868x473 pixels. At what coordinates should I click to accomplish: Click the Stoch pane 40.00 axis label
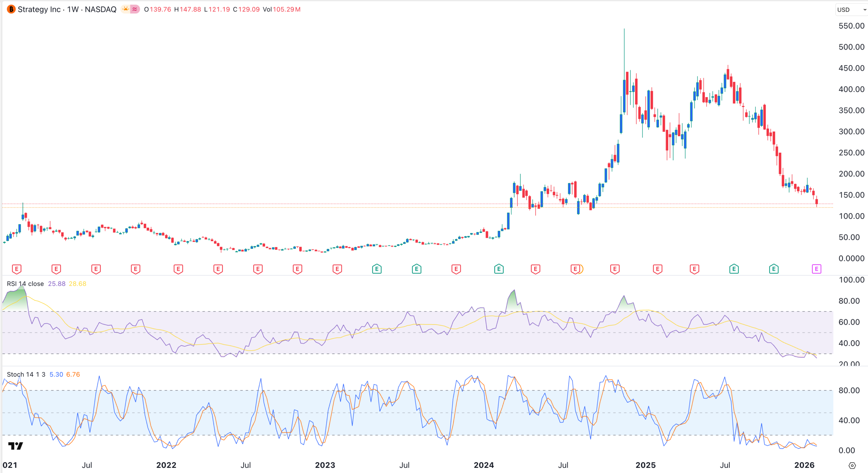(x=849, y=420)
